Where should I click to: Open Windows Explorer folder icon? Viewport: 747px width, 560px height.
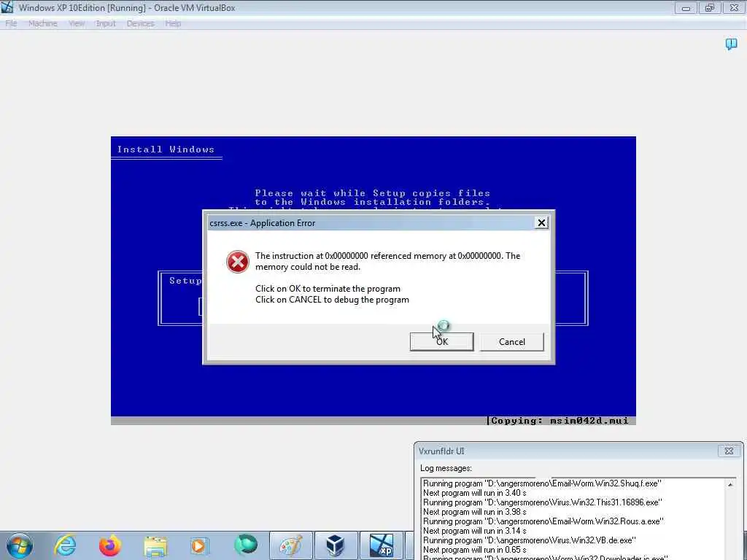pos(155,546)
